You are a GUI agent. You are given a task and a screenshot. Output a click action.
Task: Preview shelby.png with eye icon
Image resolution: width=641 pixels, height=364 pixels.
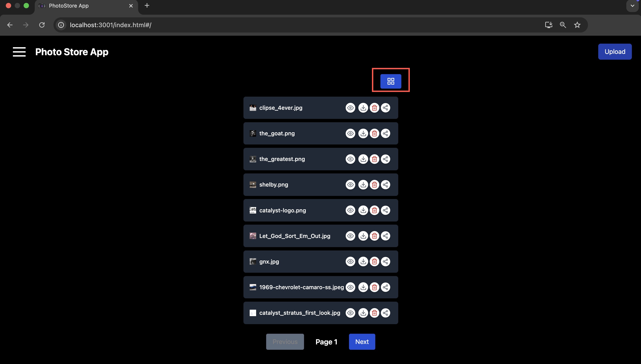coord(350,185)
